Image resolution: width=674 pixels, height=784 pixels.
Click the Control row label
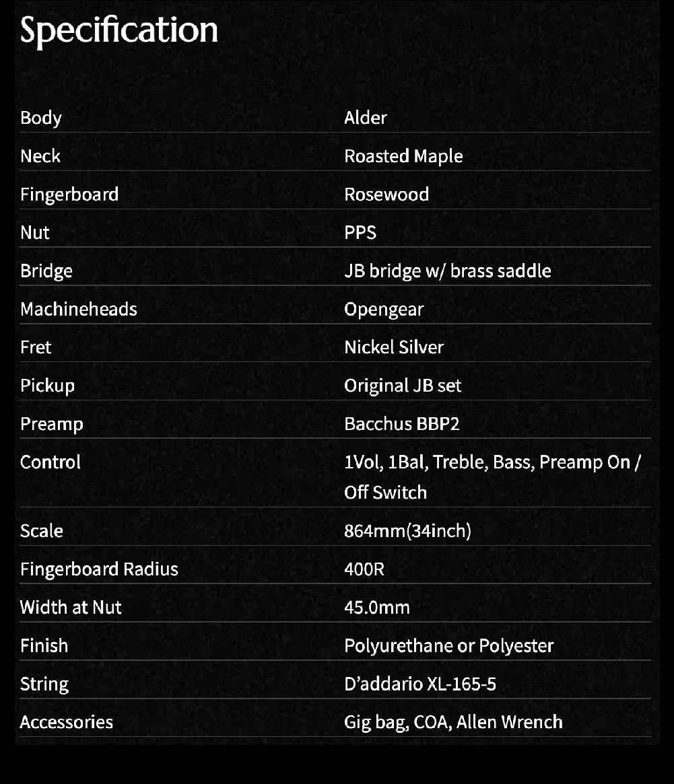tap(50, 462)
